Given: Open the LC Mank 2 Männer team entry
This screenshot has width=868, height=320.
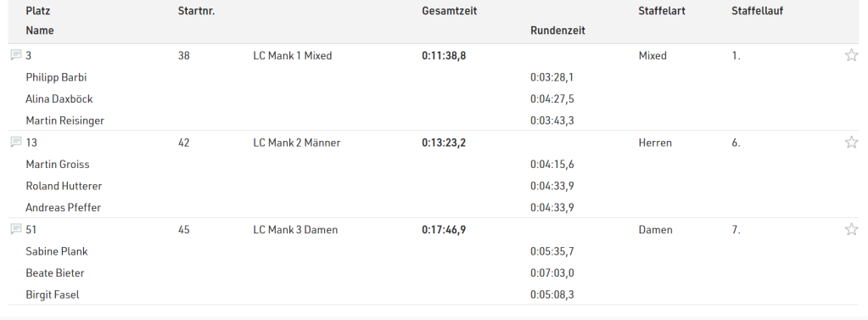Looking at the screenshot, I should pos(297,143).
